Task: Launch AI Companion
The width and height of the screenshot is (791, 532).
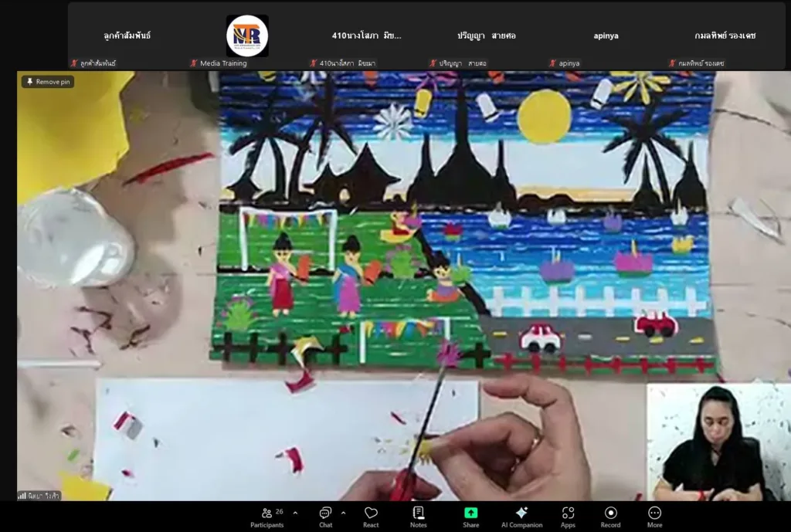Action: (x=520, y=516)
